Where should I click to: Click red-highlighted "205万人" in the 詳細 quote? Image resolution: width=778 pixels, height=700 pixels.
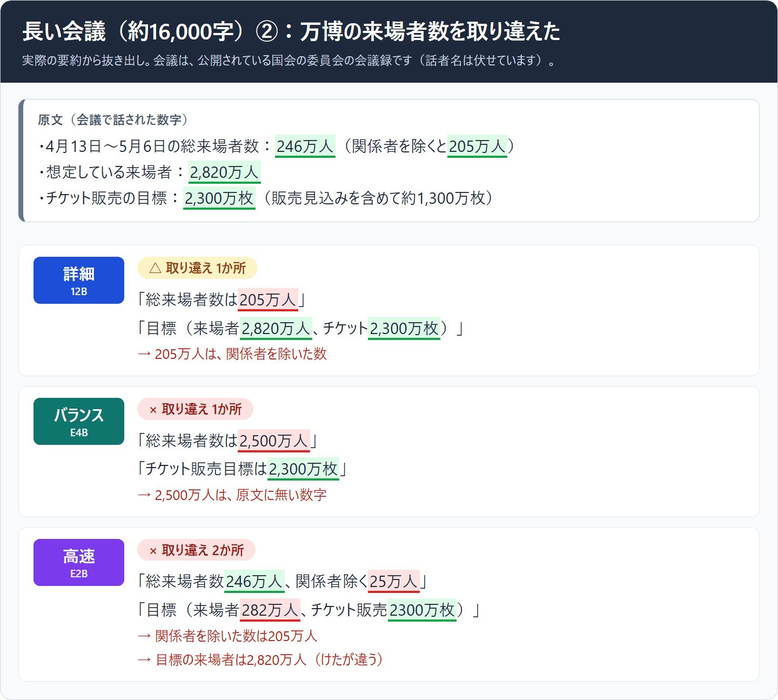268,299
